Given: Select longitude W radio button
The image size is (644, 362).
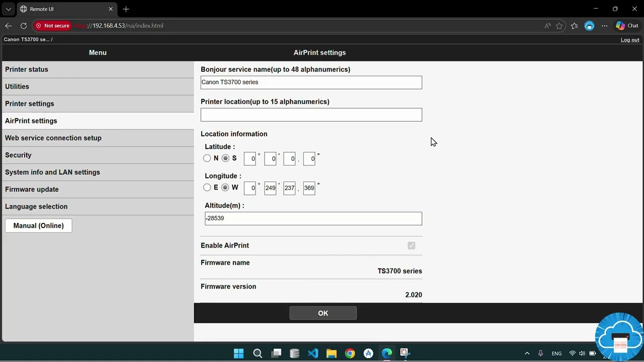Looking at the screenshot, I should [225, 188].
